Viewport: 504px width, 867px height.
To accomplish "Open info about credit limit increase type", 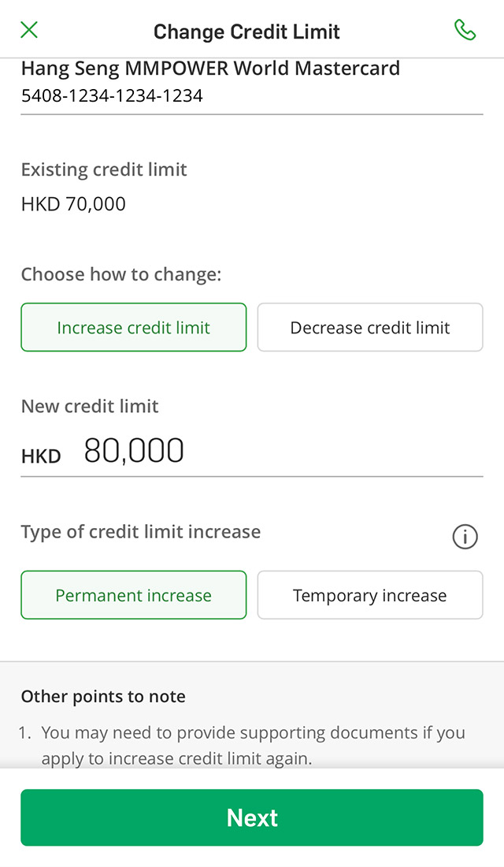I will tap(465, 537).
